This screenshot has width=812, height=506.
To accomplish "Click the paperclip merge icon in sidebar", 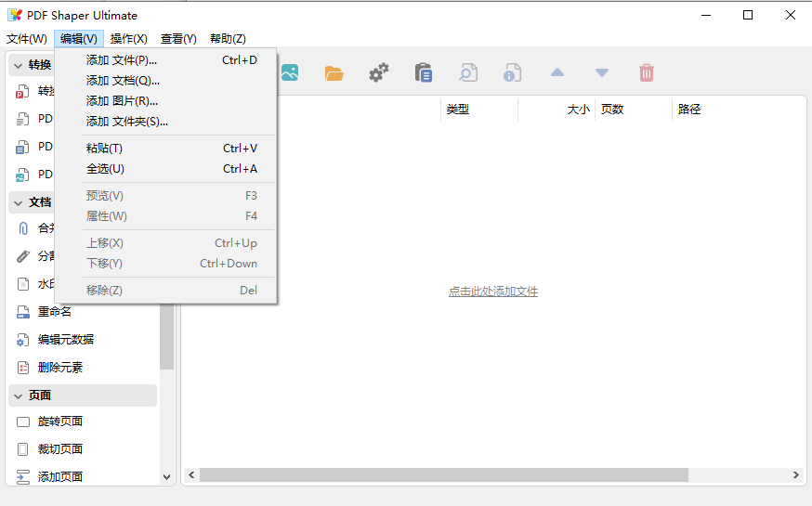I will point(23,228).
